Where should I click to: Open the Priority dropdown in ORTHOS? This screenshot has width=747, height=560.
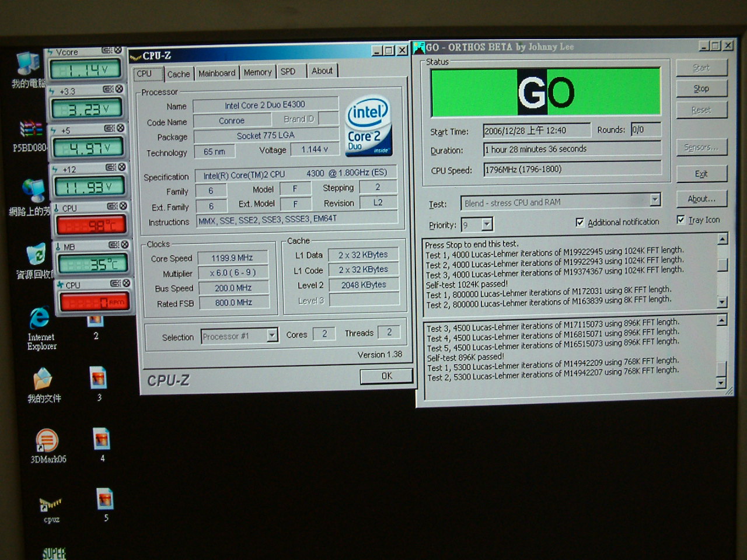click(x=487, y=224)
